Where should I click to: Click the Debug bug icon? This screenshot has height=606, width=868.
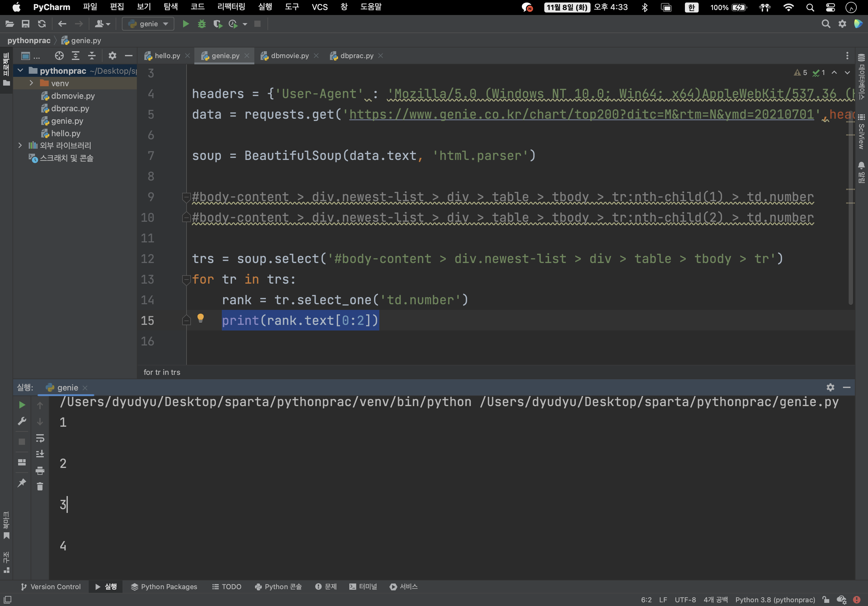pyautogui.click(x=202, y=24)
